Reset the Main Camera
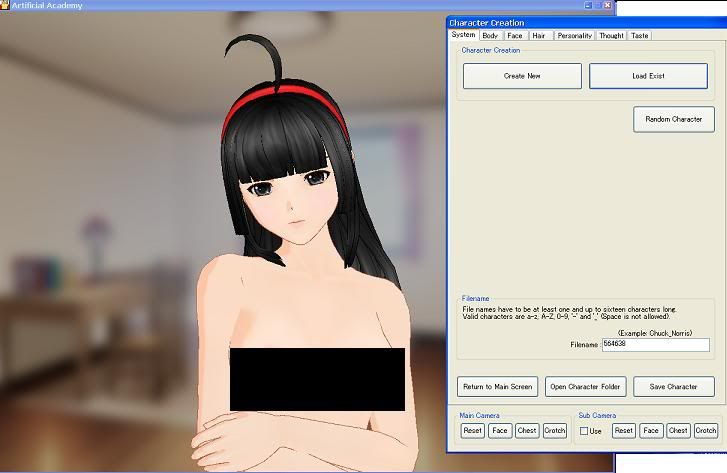Screen dimensions: 727x473 click(472, 431)
